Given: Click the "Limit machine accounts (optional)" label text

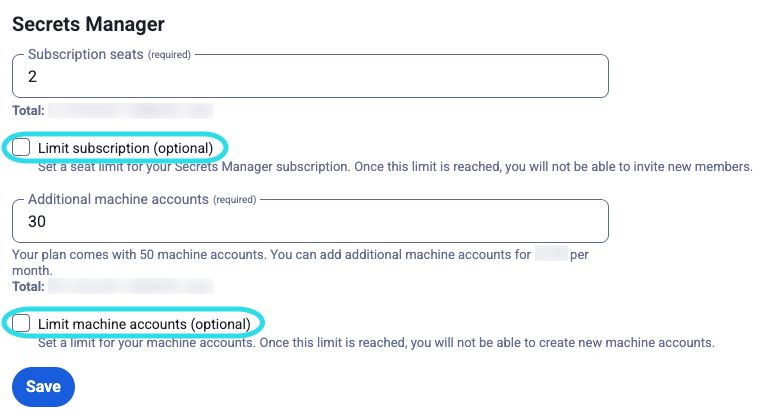Looking at the screenshot, I should (143, 324).
